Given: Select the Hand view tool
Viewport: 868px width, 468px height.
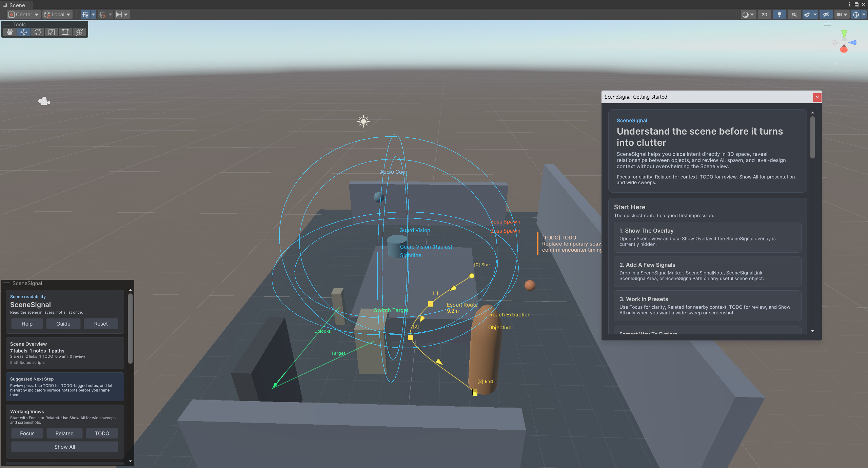Looking at the screenshot, I should 10,32.
